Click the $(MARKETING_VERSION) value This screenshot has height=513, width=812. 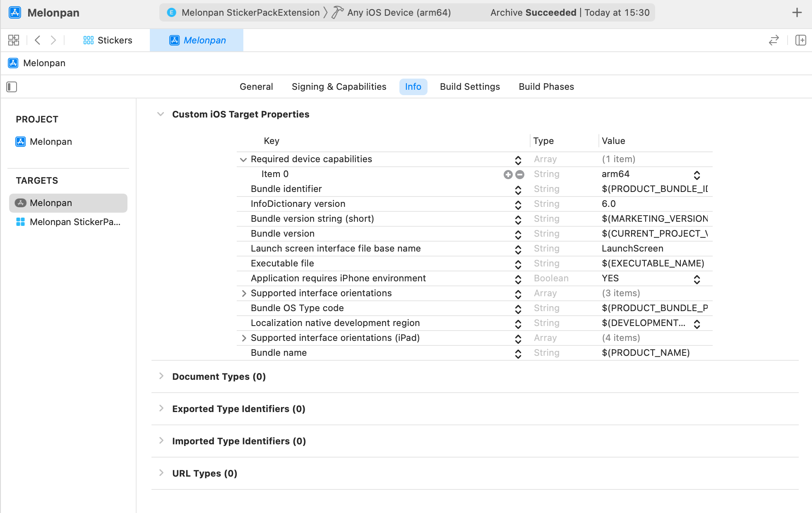(x=655, y=219)
